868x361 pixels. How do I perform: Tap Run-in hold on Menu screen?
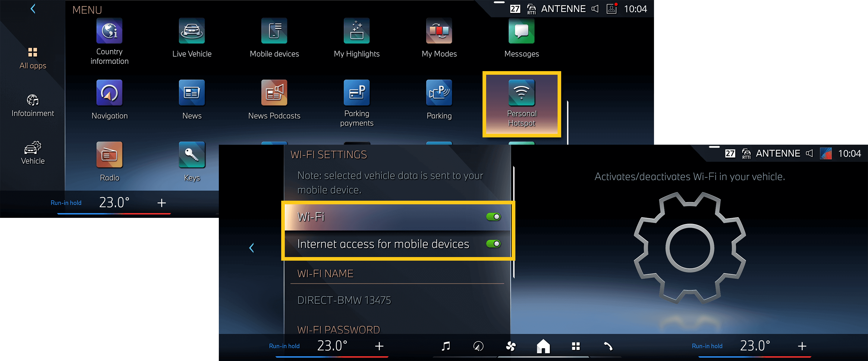[66, 203]
